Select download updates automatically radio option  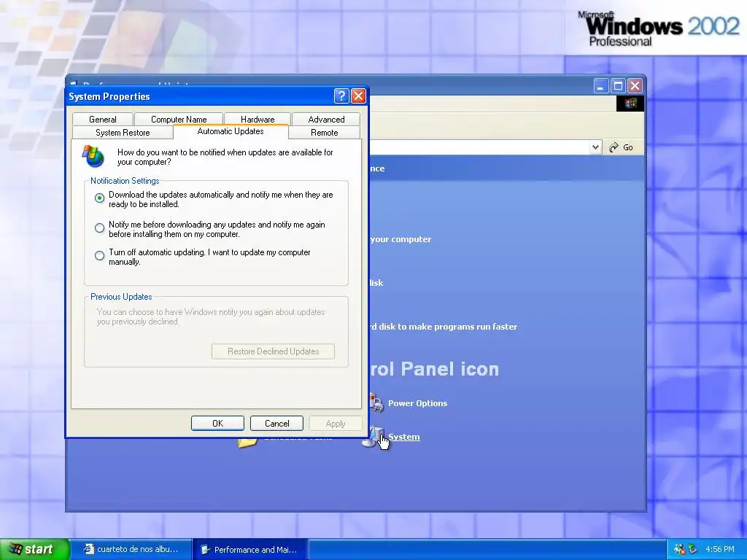[x=99, y=198]
